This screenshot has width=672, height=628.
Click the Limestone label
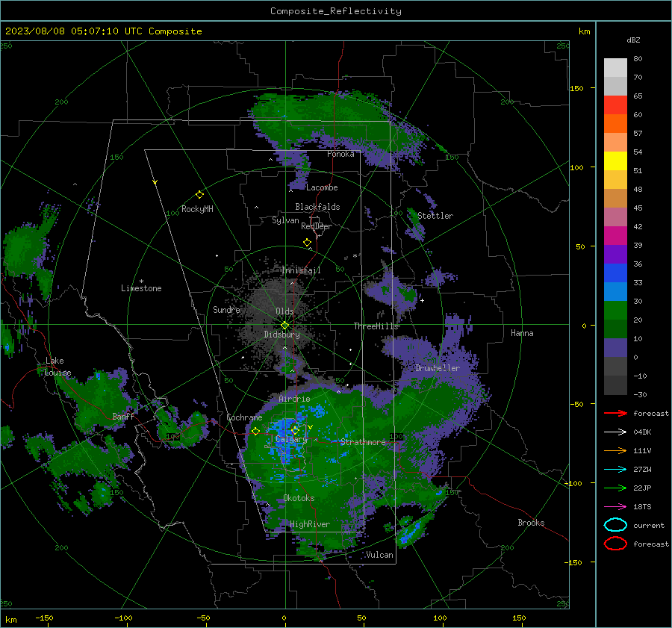coord(141,288)
